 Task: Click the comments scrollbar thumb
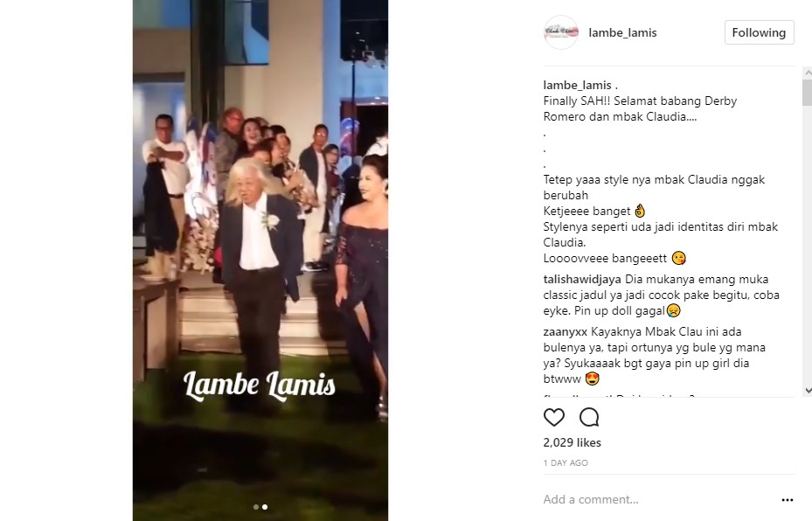click(808, 93)
